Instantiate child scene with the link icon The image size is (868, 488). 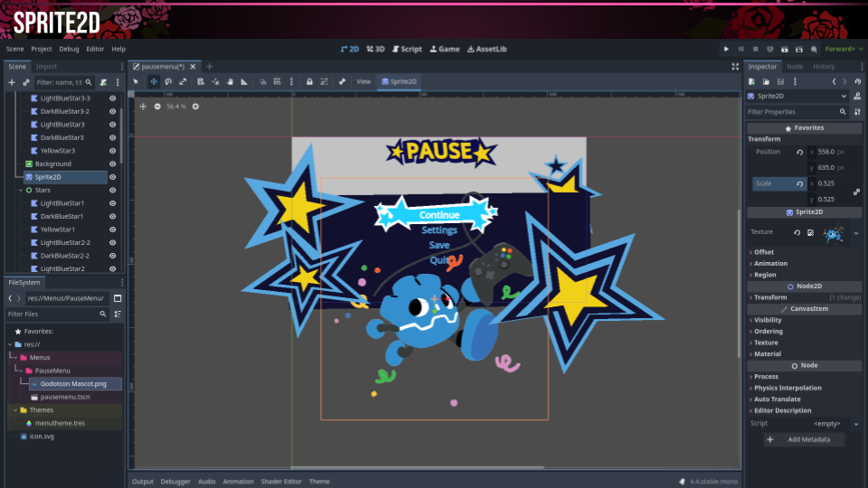(26, 82)
